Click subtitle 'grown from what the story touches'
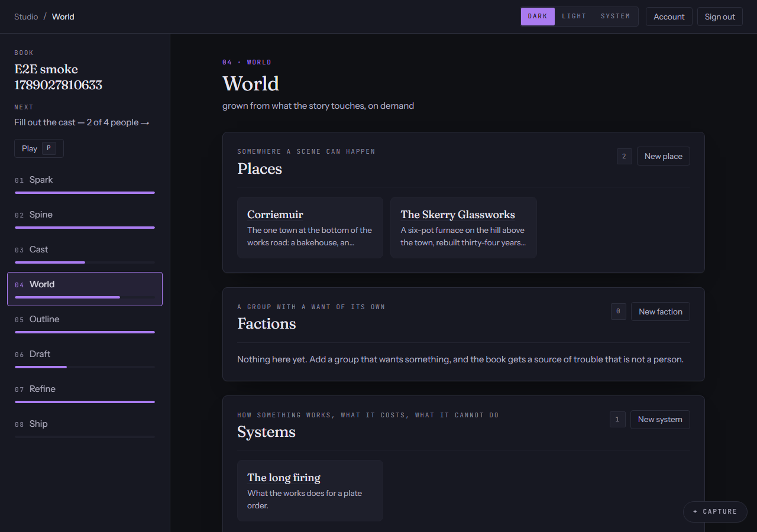Viewport: 757px width, 532px height. [318, 106]
